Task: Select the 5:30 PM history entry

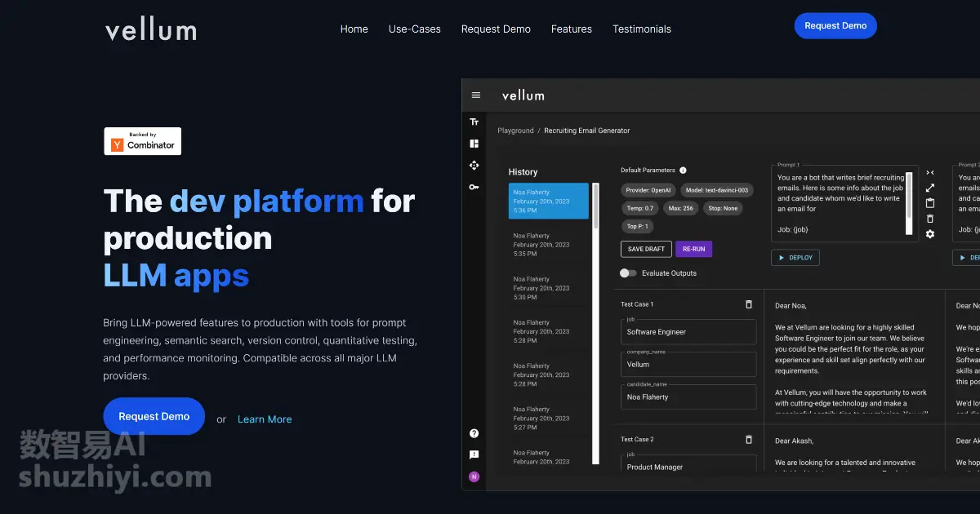Action: click(x=549, y=288)
